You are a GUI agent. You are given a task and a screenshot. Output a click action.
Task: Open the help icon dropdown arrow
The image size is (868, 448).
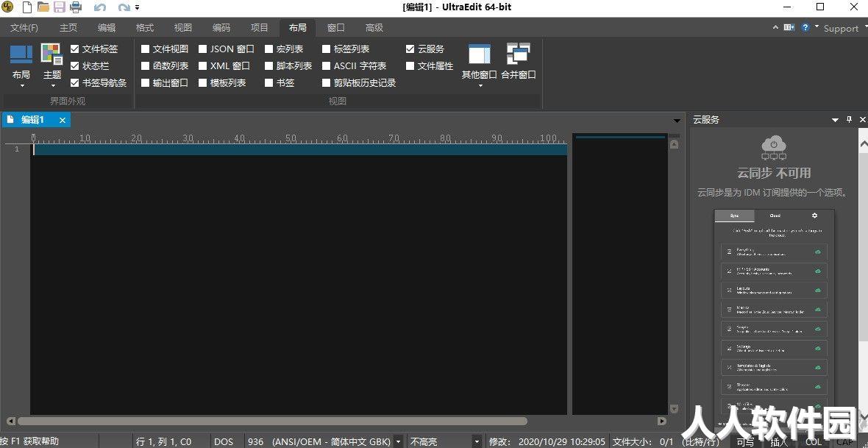click(817, 26)
